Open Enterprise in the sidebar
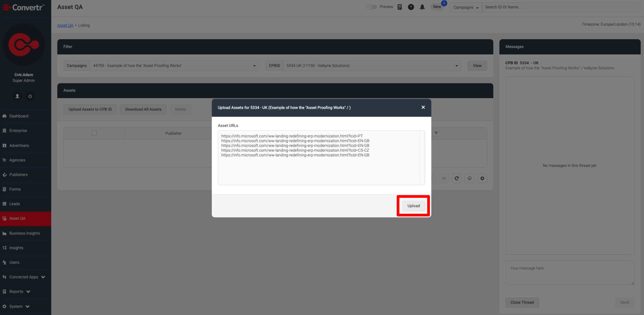The image size is (644, 315). [25, 131]
